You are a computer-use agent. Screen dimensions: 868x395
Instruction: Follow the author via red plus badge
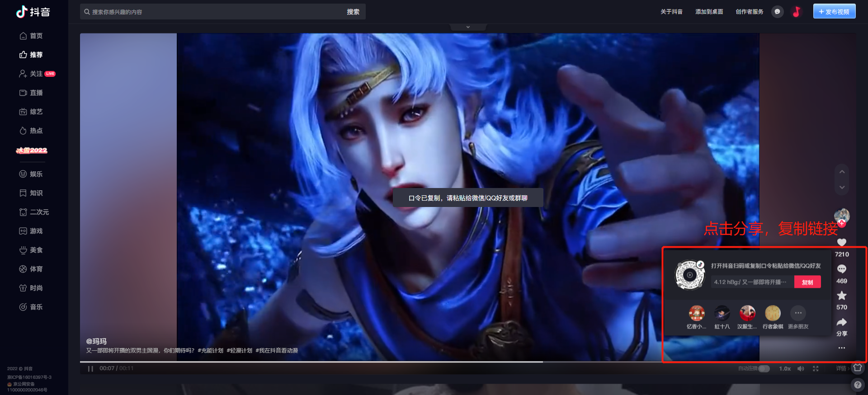pyautogui.click(x=842, y=223)
